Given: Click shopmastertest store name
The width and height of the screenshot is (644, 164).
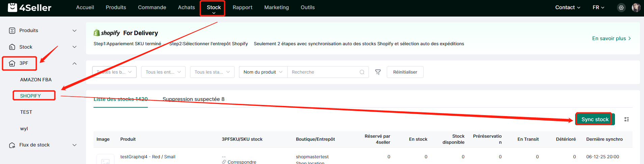Looking at the screenshot, I should [312, 157].
